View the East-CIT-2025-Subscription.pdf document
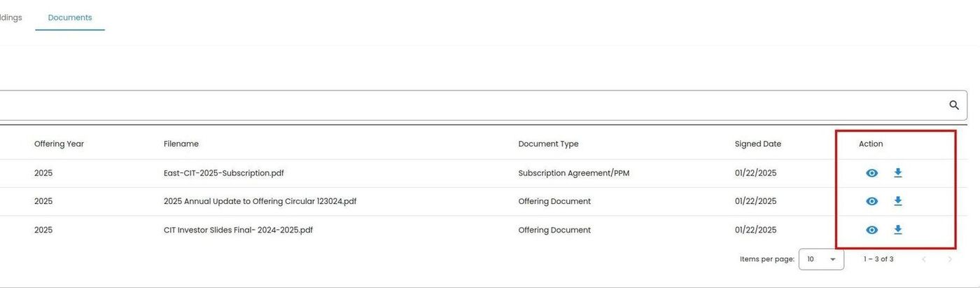 pyautogui.click(x=871, y=173)
